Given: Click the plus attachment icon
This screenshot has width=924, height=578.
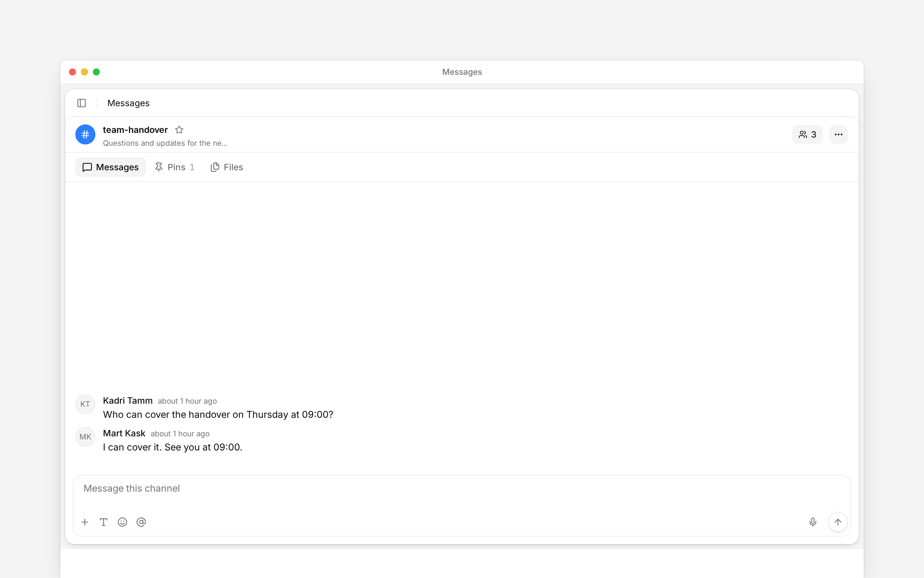Looking at the screenshot, I should coord(85,522).
